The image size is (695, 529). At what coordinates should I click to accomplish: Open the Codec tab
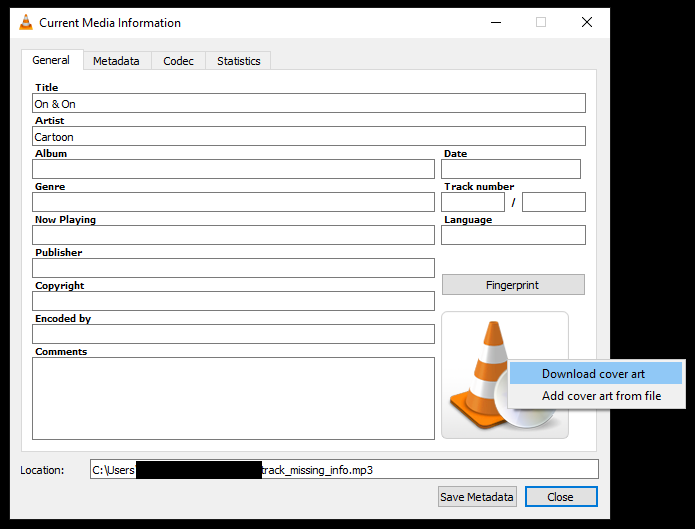tap(179, 61)
